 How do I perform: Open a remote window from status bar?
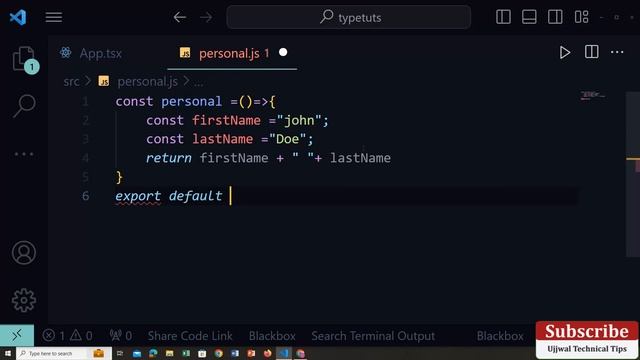point(17,336)
